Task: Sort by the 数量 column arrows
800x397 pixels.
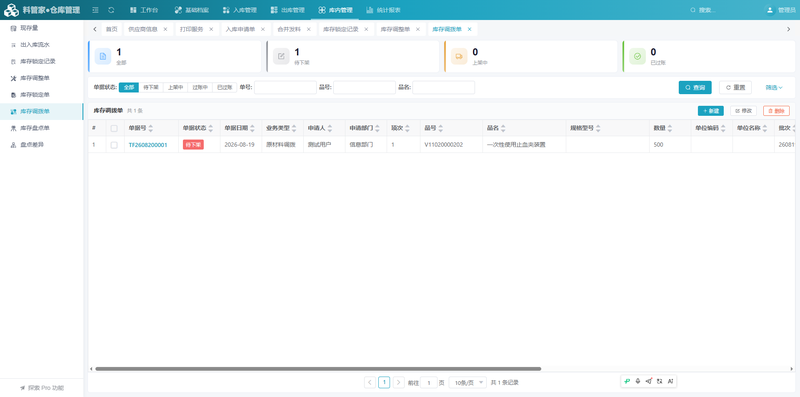Action: coord(670,128)
